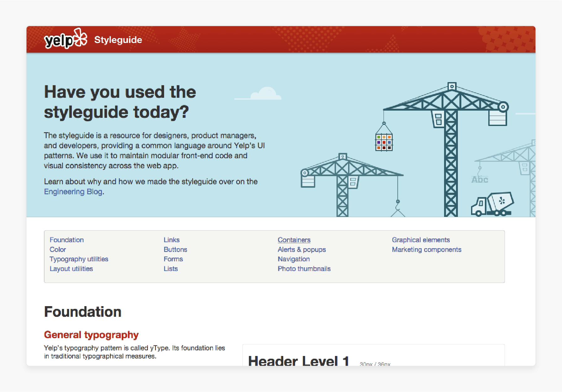
Task: Click the yType typography description paragraph
Action: (135, 352)
